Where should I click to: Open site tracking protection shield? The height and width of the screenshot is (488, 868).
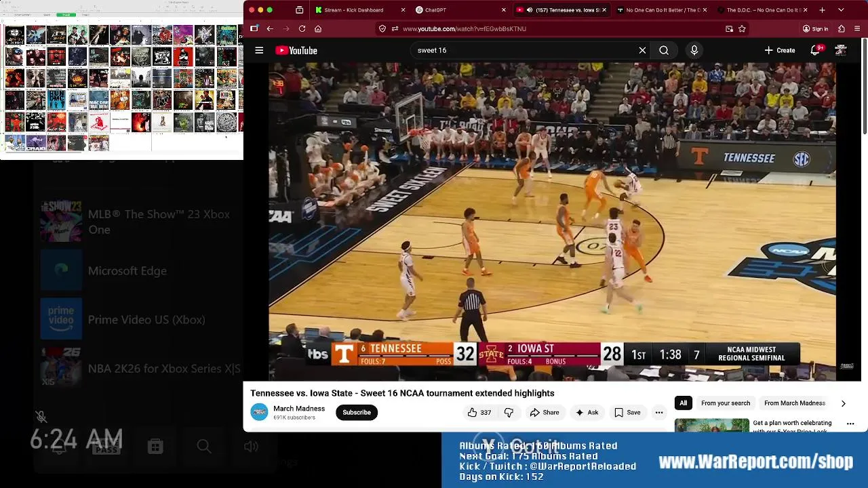click(x=382, y=28)
